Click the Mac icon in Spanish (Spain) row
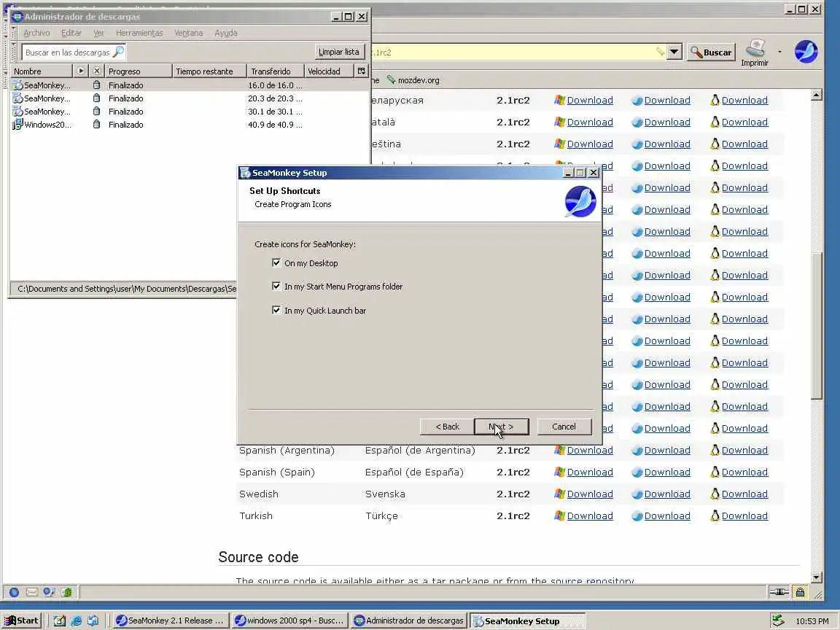840x630 pixels. pos(637,472)
